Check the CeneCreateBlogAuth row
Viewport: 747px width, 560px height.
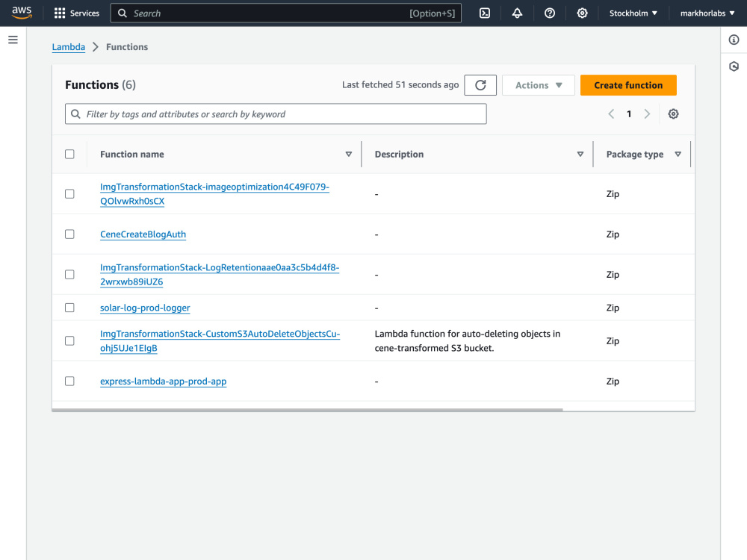69,234
